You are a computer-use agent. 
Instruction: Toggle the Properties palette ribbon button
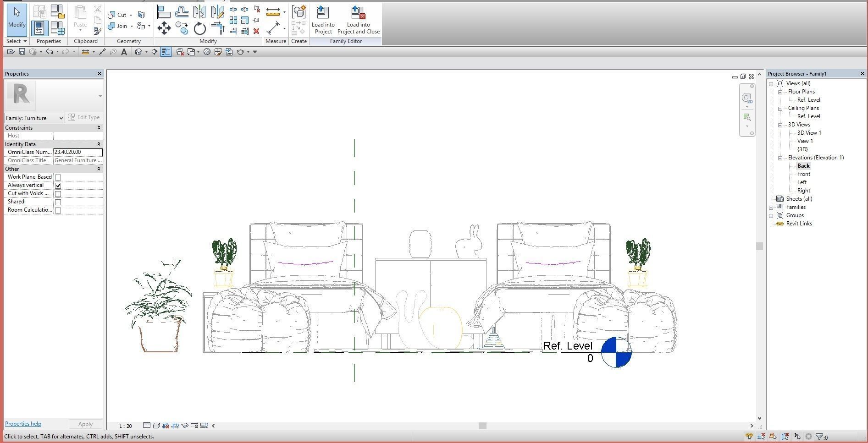pyautogui.click(x=39, y=28)
